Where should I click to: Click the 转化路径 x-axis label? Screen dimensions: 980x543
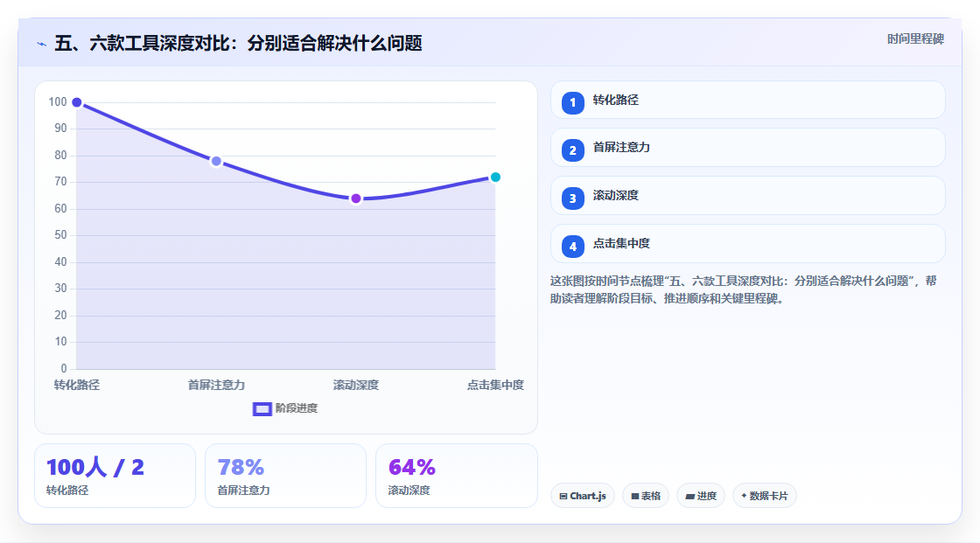click(77, 385)
